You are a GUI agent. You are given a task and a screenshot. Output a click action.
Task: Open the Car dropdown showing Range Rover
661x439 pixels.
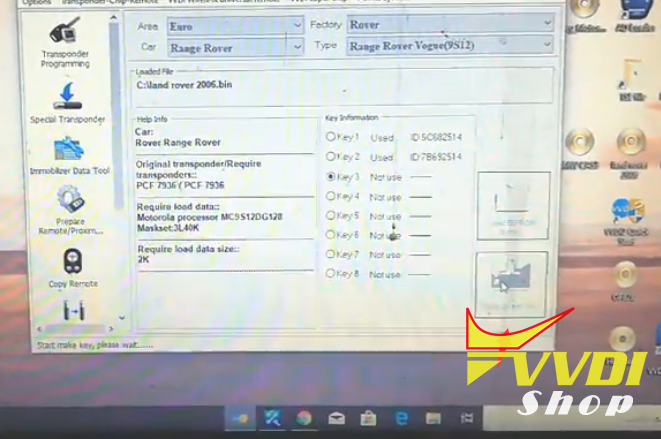(235, 48)
